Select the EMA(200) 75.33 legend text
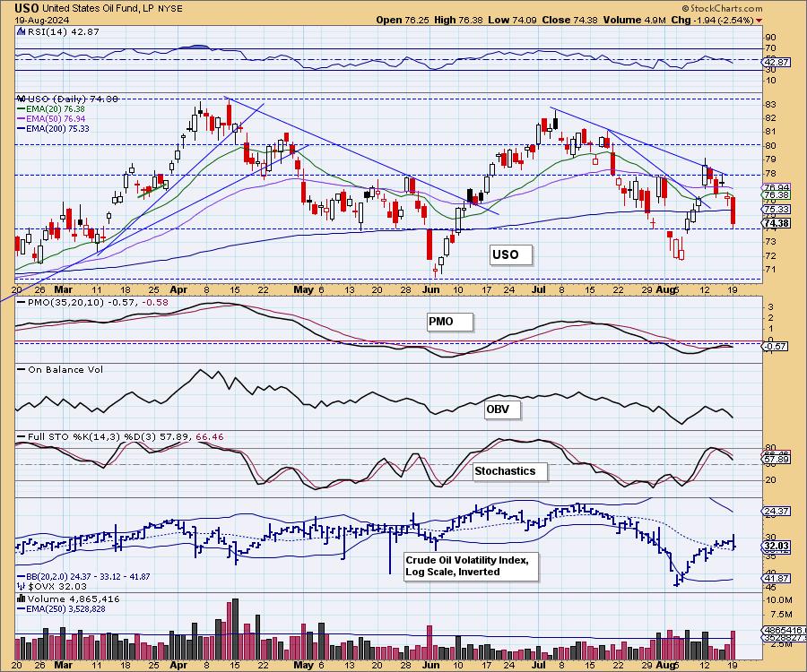The image size is (807, 672). pyautogui.click(x=57, y=128)
